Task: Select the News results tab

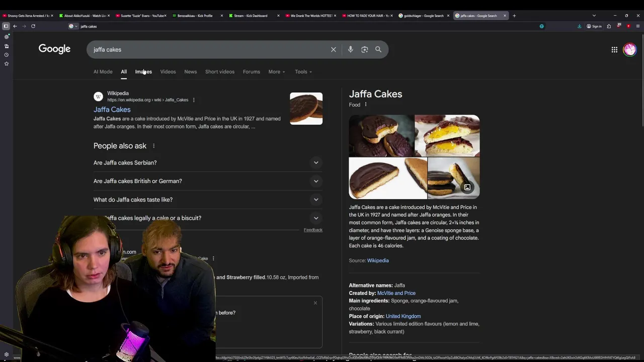Action: (x=191, y=72)
